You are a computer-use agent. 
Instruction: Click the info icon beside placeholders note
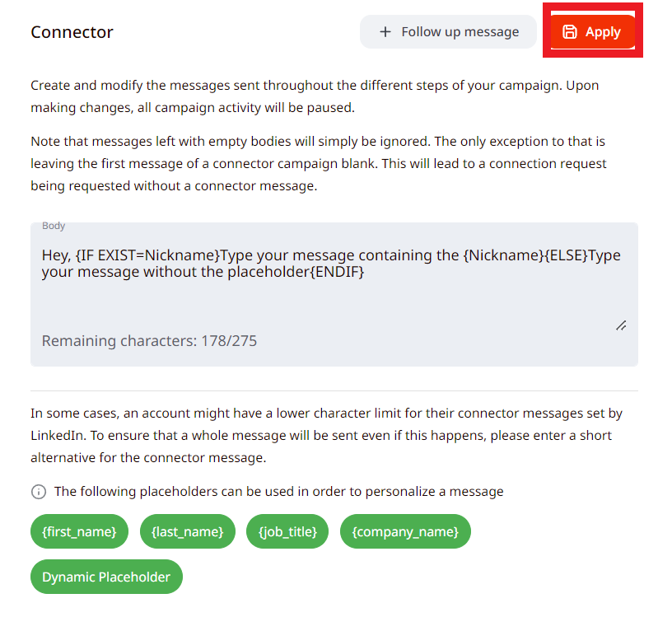[39, 492]
